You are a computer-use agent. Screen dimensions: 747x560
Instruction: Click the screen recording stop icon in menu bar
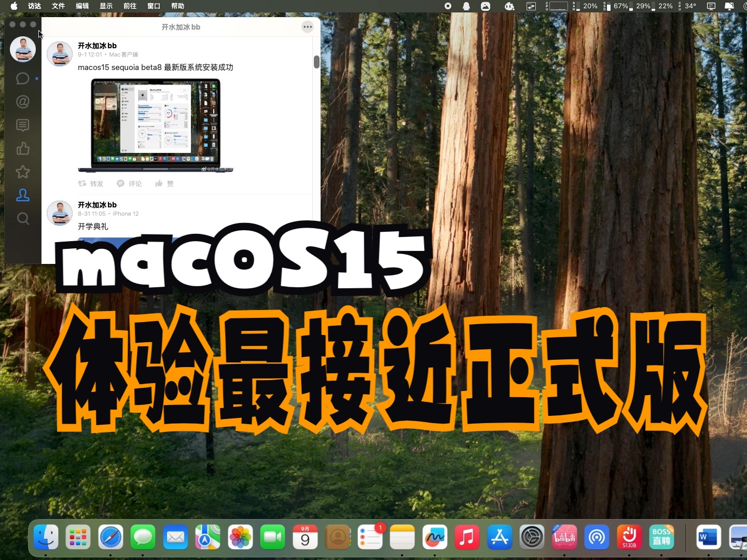click(x=448, y=6)
